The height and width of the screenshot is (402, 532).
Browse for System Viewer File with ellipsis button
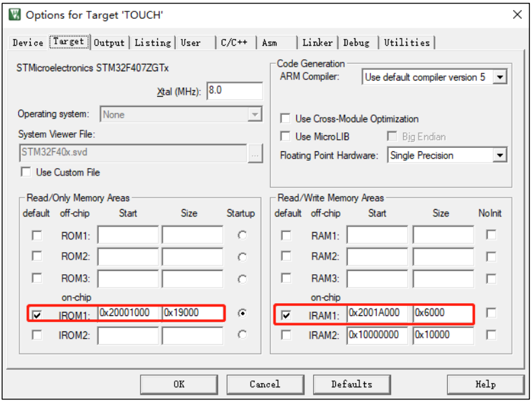click(x=255, y=153)
